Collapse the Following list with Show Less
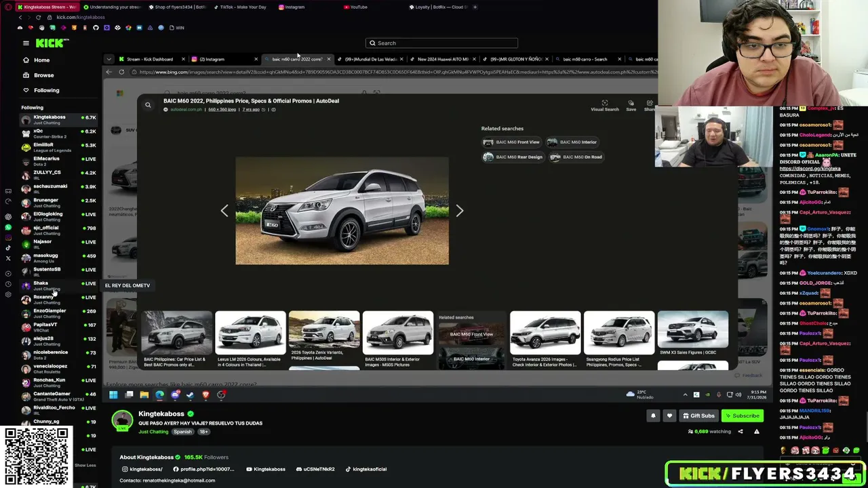 85,465
